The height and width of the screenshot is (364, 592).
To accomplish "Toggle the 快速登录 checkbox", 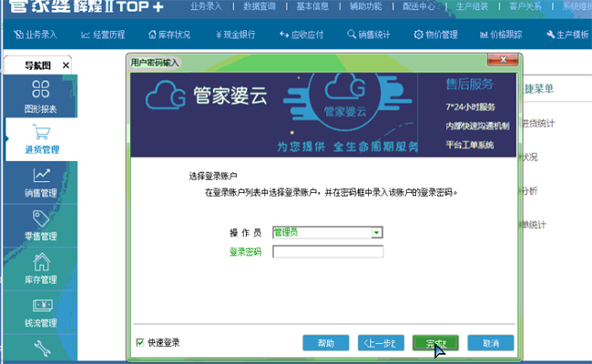I will coord(140,342).
